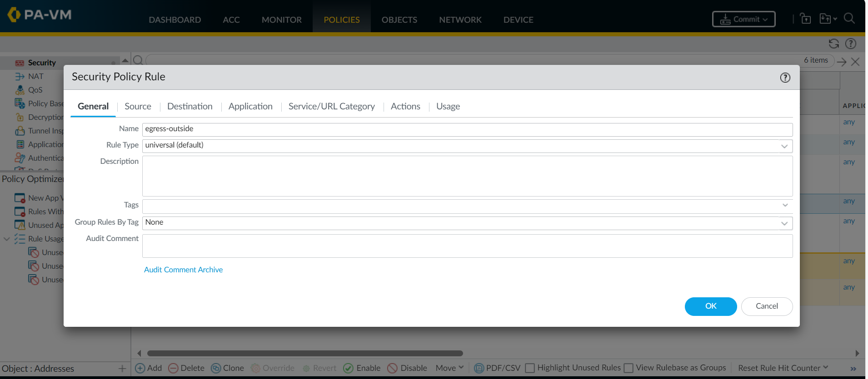Viewport: 868px width, 379px height.
Task: Open the Rule Type dropdown
Action: point(784,146)
